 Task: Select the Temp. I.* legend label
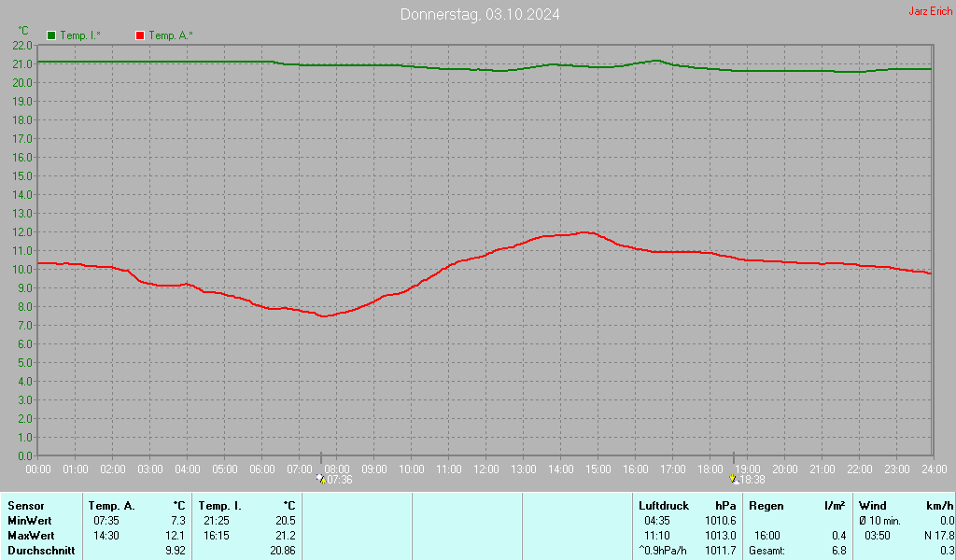(80, 35)
